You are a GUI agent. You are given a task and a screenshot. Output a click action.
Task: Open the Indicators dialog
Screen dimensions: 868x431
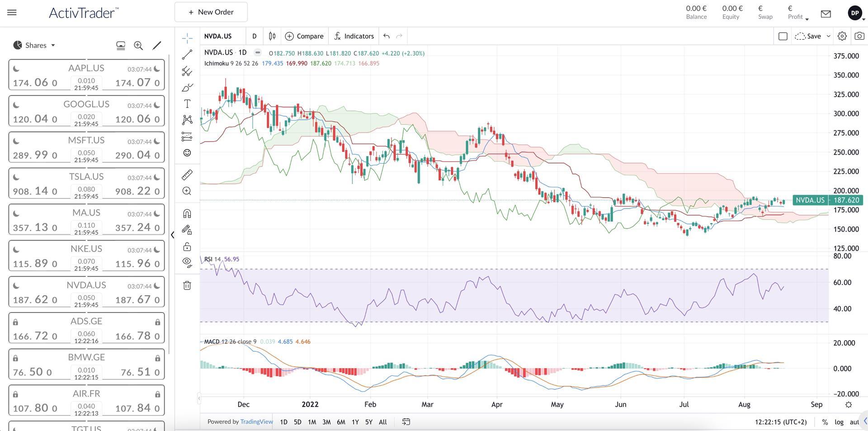354,36
